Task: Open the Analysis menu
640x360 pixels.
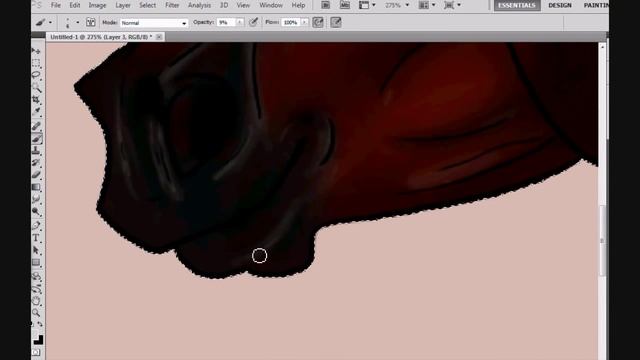Action: 199,5
